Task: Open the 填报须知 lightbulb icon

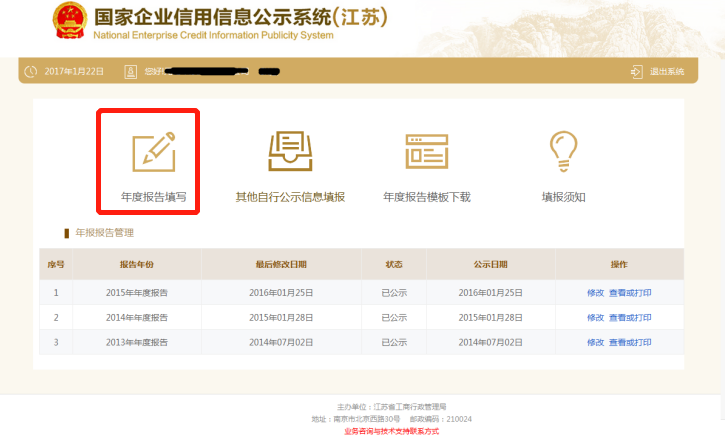Action: click(x=563, y=151)
